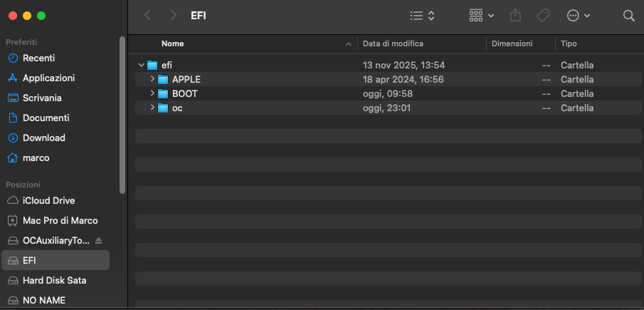Open the grouping options dropdown
Image resolution: width=644 pixels, height=310 pixels.
tap(482, 15)
